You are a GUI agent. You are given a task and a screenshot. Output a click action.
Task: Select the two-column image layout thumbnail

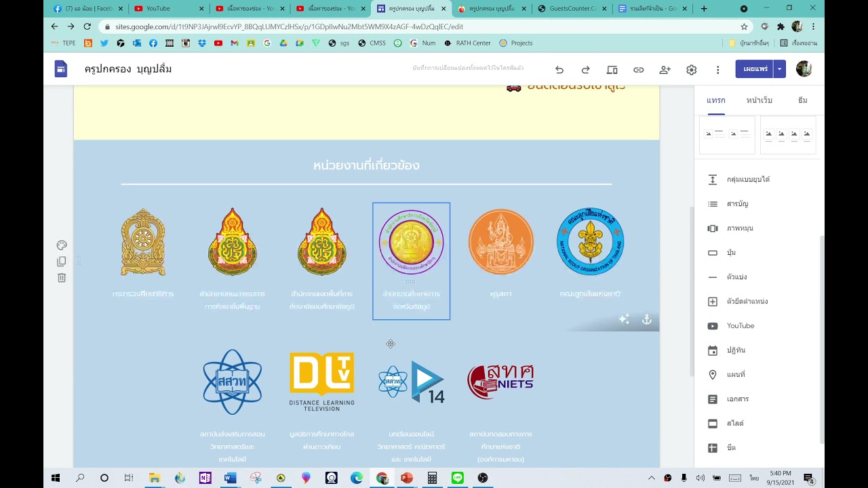click(727, 135)
